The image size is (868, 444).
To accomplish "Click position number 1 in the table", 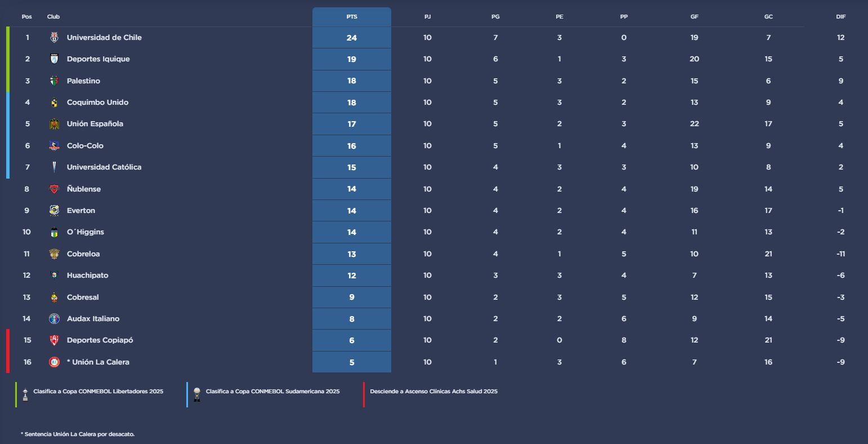I will point(27,38).
